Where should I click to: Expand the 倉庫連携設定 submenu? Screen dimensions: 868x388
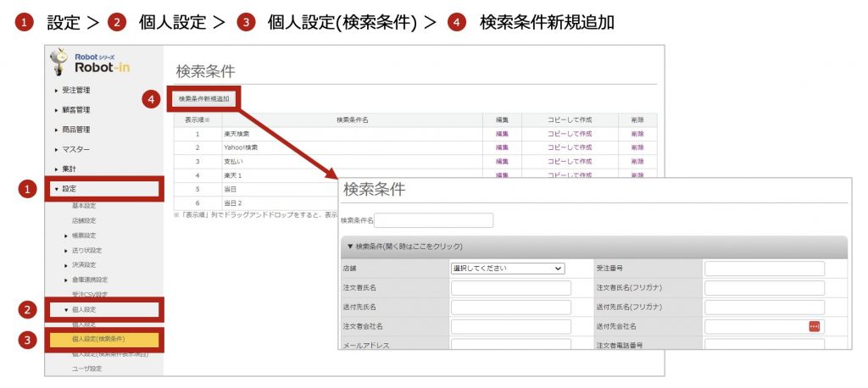[x=86, y=280]
